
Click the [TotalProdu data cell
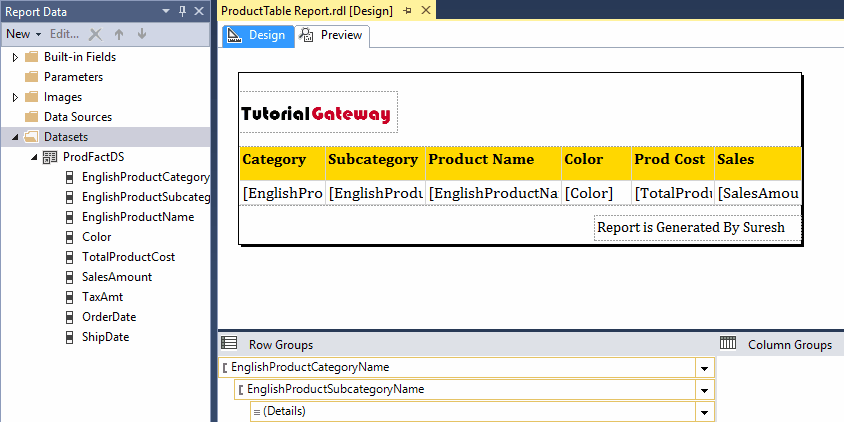(x=673, y=193)
